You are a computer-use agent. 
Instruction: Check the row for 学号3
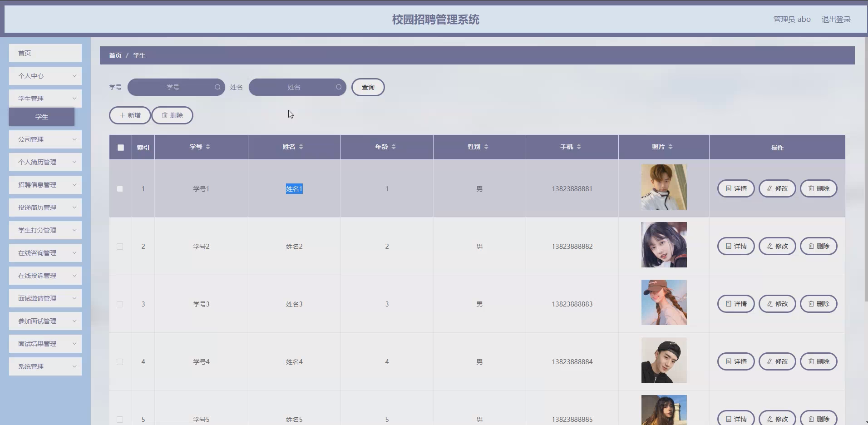click(120, 304)
